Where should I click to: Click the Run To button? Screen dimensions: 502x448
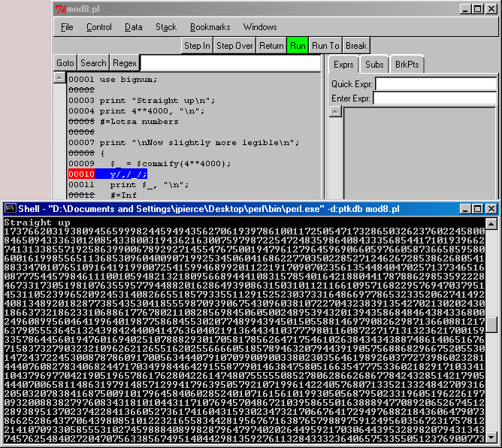click(325, 46)
